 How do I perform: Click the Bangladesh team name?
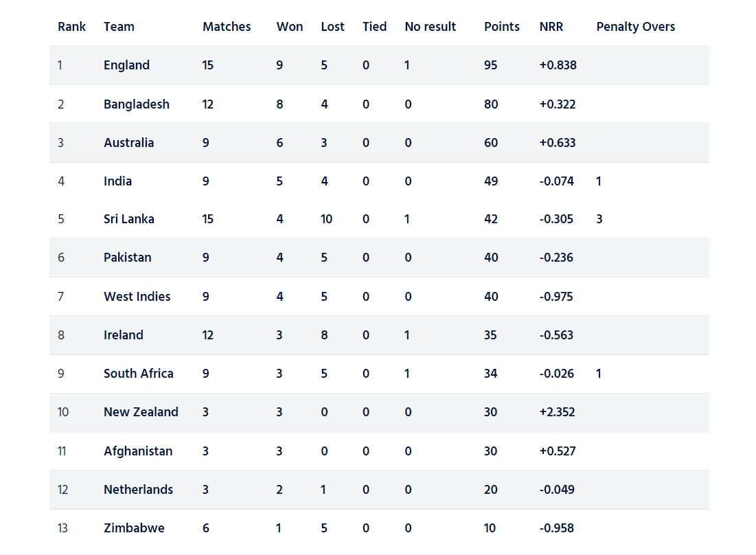point(137,104)
